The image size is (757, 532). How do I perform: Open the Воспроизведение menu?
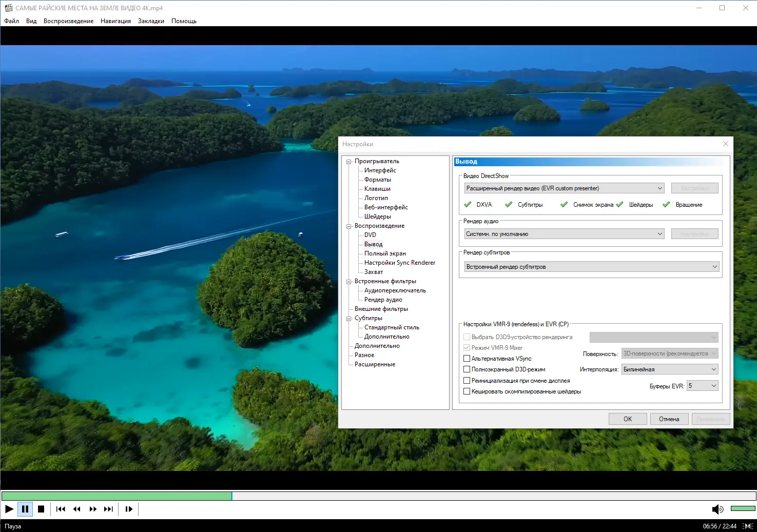click(69, 21)
